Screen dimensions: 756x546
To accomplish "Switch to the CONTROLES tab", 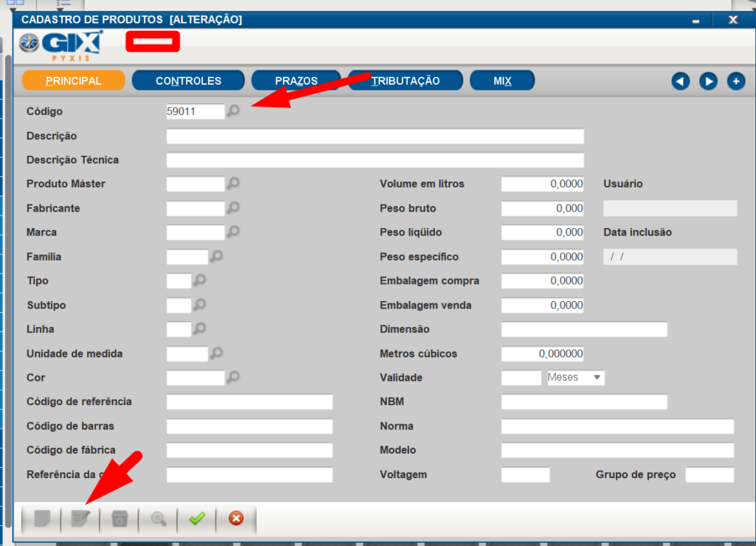I will point(188,80).
